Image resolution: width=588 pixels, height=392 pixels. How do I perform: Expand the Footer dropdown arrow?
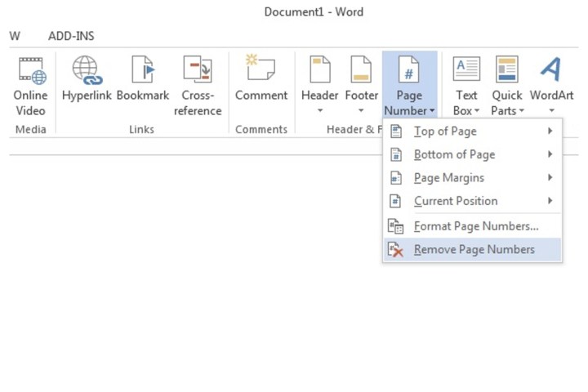point(361,110)
